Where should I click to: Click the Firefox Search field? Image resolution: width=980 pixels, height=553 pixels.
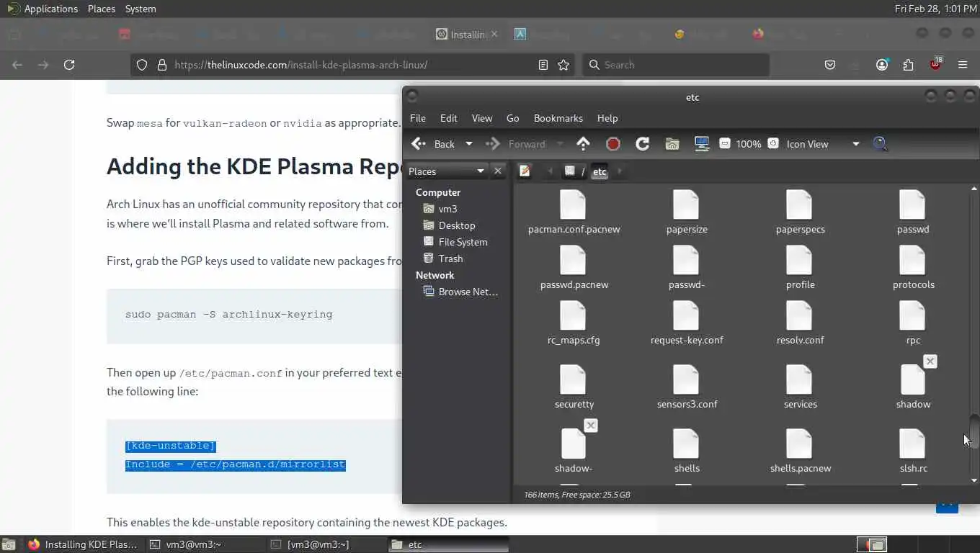[x=676, y=65]
